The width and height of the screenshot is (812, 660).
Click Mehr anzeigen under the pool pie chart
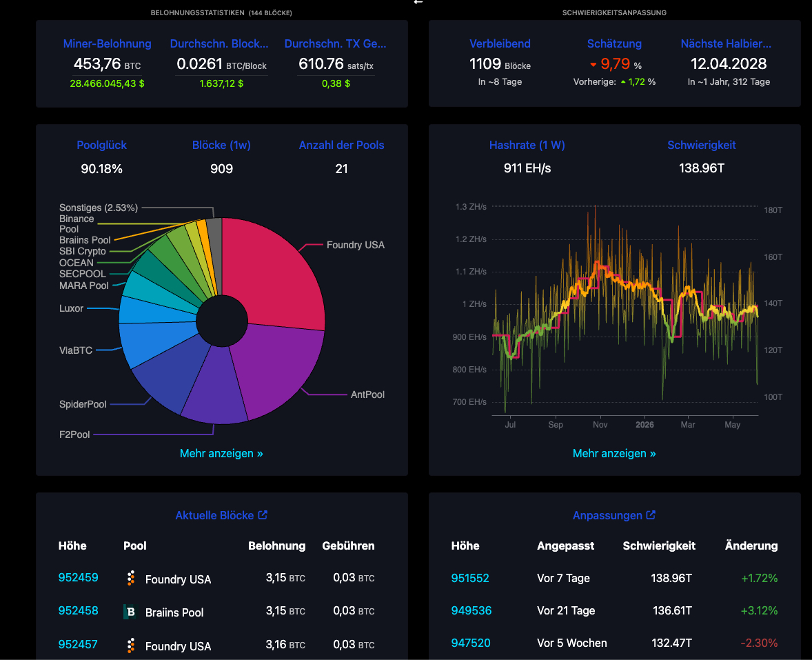coord(221,453)
